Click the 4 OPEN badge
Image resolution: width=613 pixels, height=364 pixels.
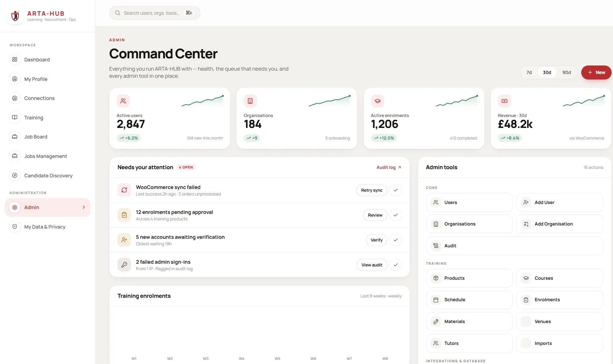[x=186, y=167]
